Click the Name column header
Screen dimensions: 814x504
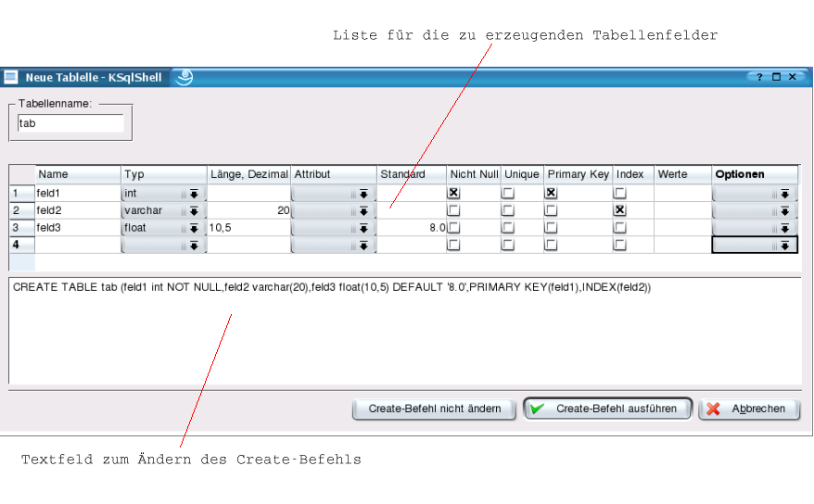tap(78, 174)
